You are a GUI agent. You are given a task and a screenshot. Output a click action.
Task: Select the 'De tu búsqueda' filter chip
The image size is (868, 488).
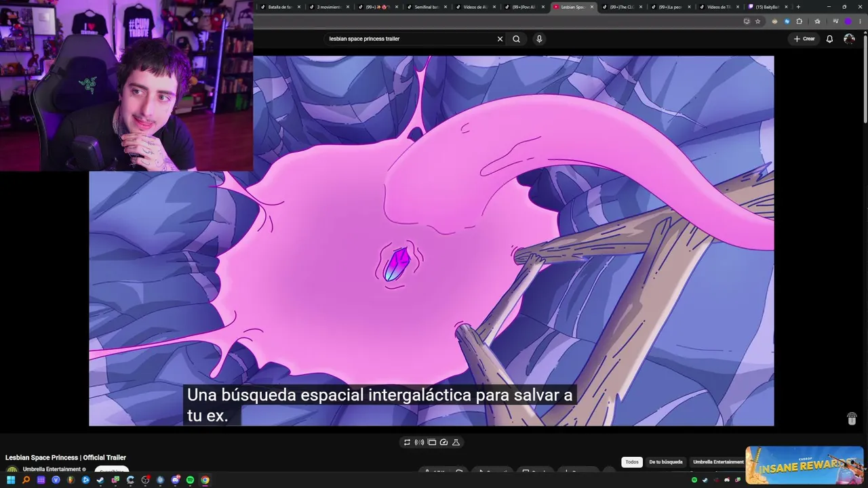[x=666, y=462]
